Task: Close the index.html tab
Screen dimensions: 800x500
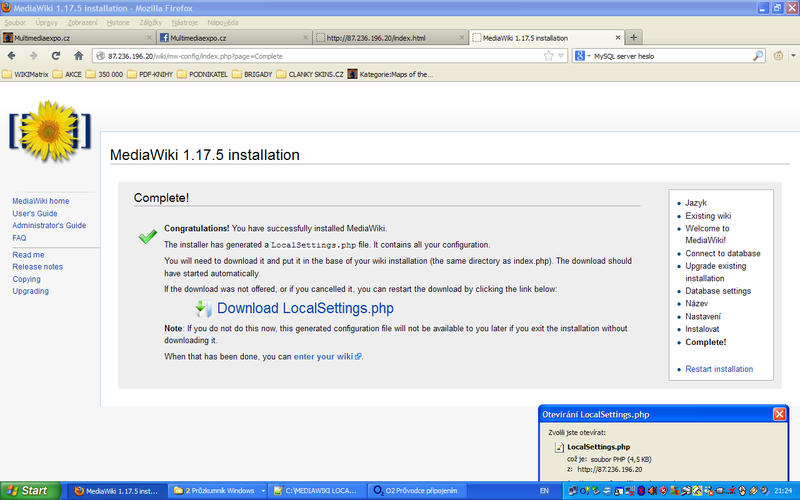Action: 461,38
